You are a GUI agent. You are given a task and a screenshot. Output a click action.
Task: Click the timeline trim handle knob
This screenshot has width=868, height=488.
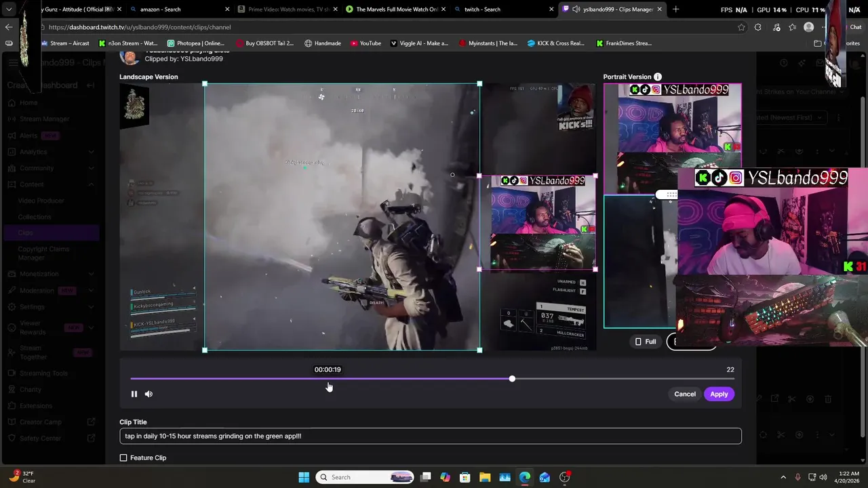pyautogui.click(x=512, y=379)
